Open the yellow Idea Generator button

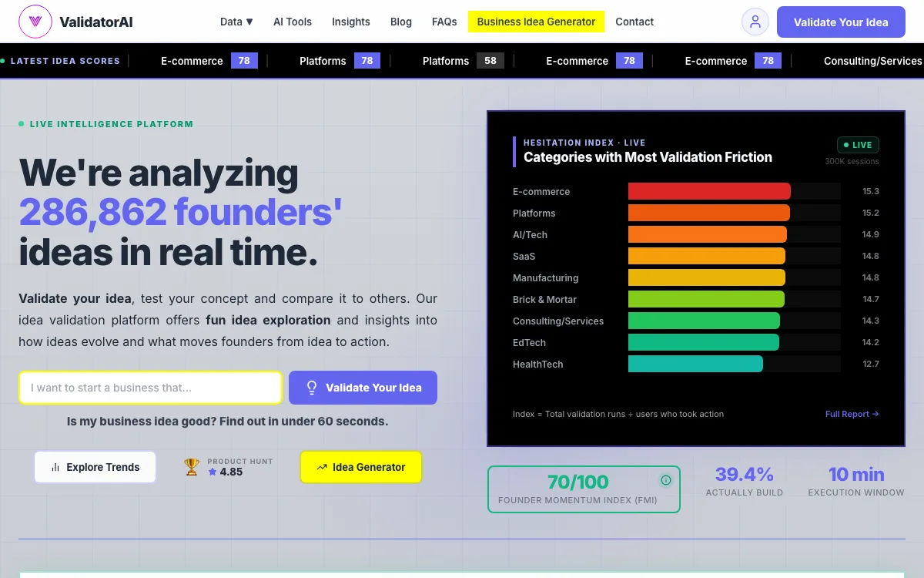pos(361,467)
